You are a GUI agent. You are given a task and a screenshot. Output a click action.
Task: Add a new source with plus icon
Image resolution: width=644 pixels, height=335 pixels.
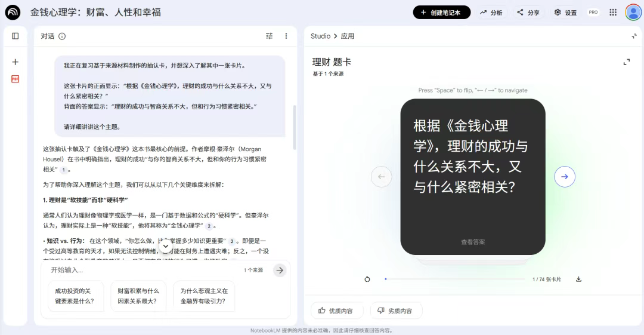click(x=15, y=62)
